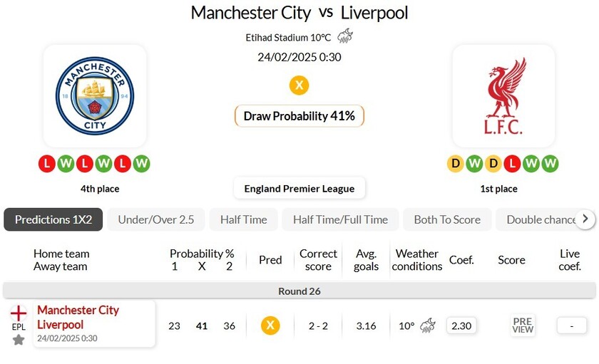Click the Liverpool L.F.C. crest
599x364 pixels.
tap(503, 96)
